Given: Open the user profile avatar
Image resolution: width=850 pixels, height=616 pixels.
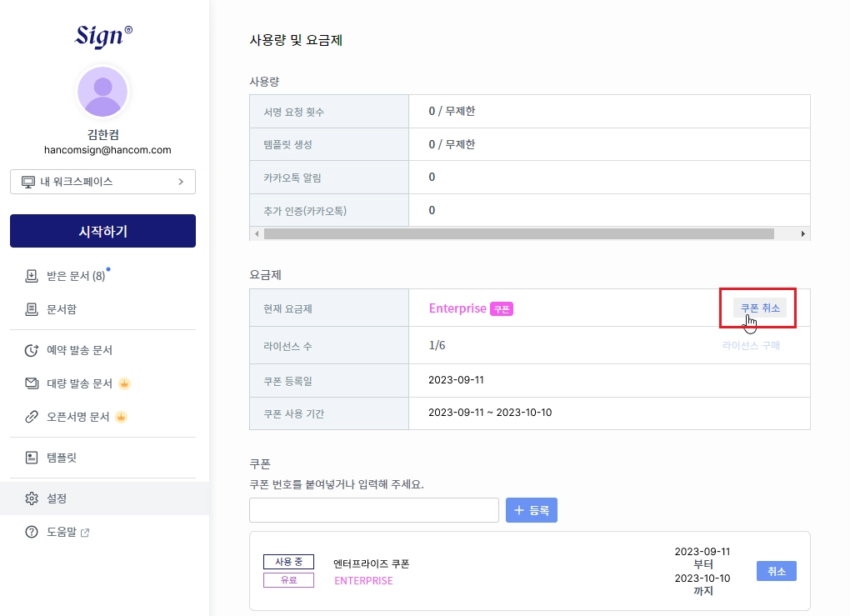Looking at the screenshot, I should (102, 92).
